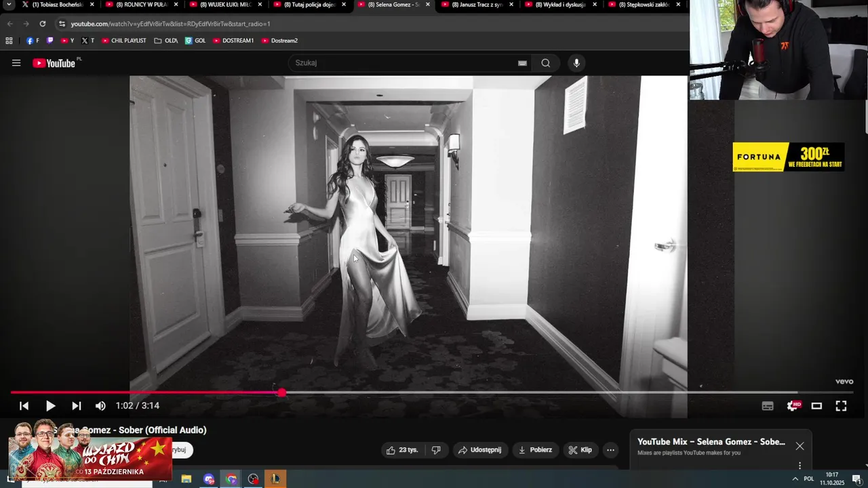Viewport: 868px width, 488px height.
Task: Switch to the Wykład i dyskusja tab
Action: [x=560, y=5]
